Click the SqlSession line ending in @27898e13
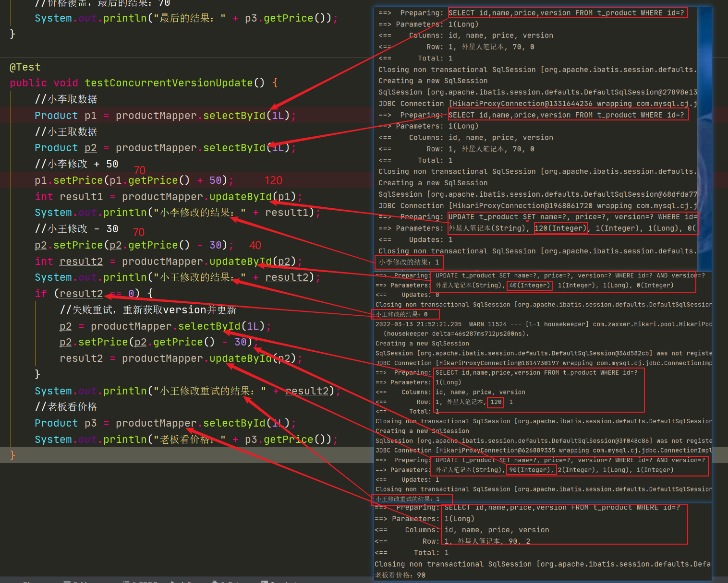 538,92
